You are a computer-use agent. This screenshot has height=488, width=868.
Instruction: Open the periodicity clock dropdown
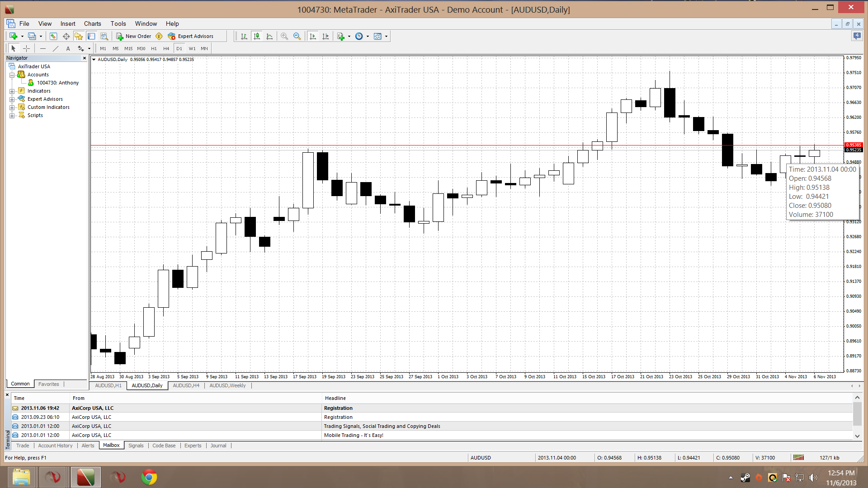pos(359,36)
